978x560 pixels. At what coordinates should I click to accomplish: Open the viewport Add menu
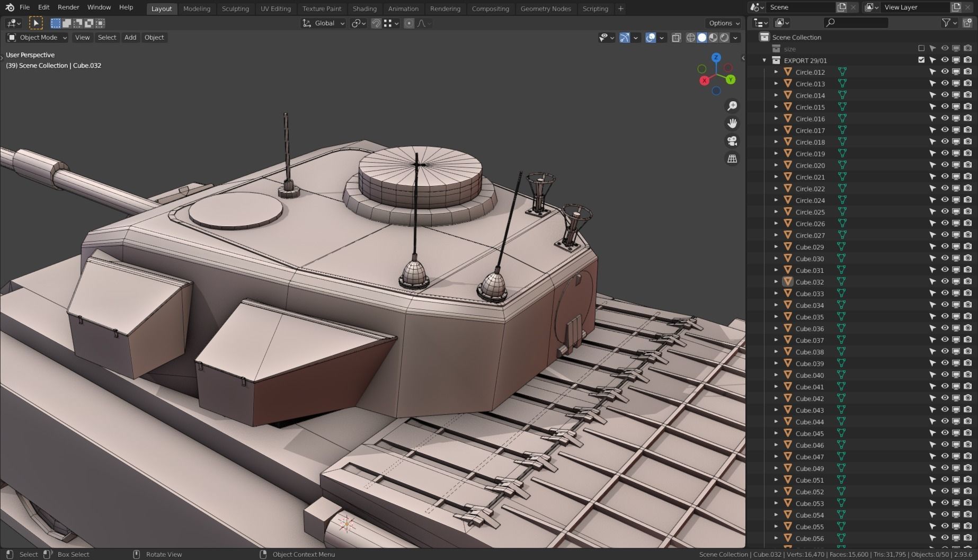click(130, 38)
